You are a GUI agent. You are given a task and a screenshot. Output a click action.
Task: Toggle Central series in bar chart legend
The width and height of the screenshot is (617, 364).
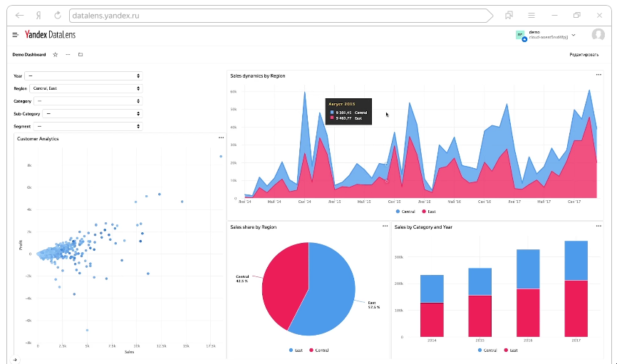pos(487,350)
